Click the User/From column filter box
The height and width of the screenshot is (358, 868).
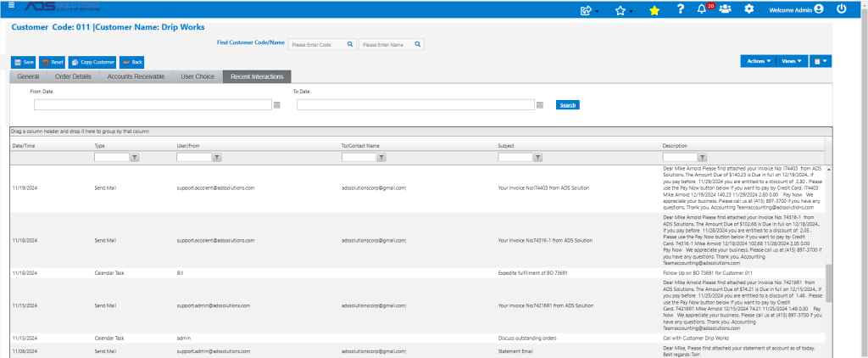[194, 158]
